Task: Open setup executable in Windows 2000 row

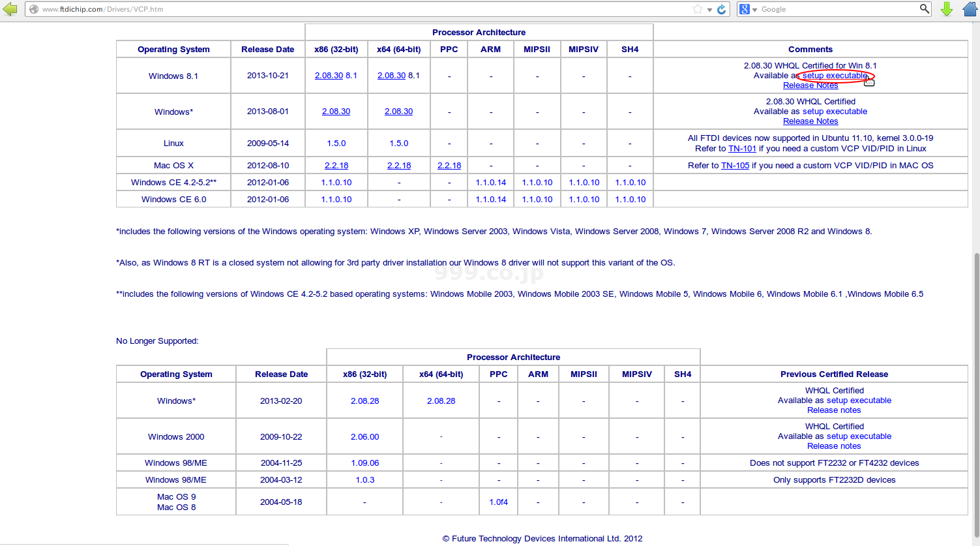Action: coord(859,436)
